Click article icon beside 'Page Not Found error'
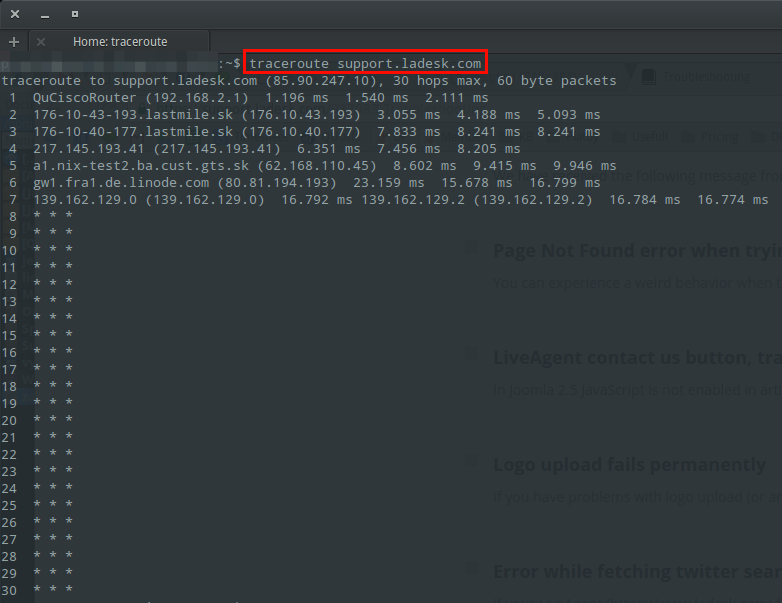 [x=471, y=249]
